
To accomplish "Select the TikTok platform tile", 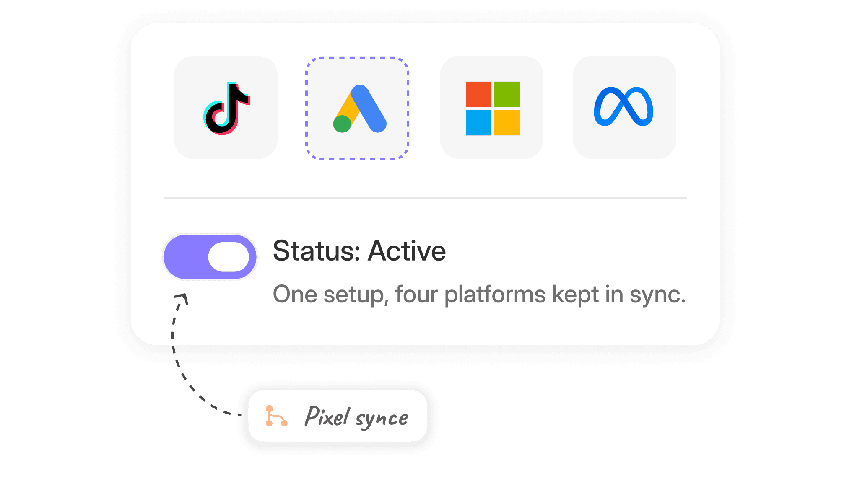I will point(226,107).
